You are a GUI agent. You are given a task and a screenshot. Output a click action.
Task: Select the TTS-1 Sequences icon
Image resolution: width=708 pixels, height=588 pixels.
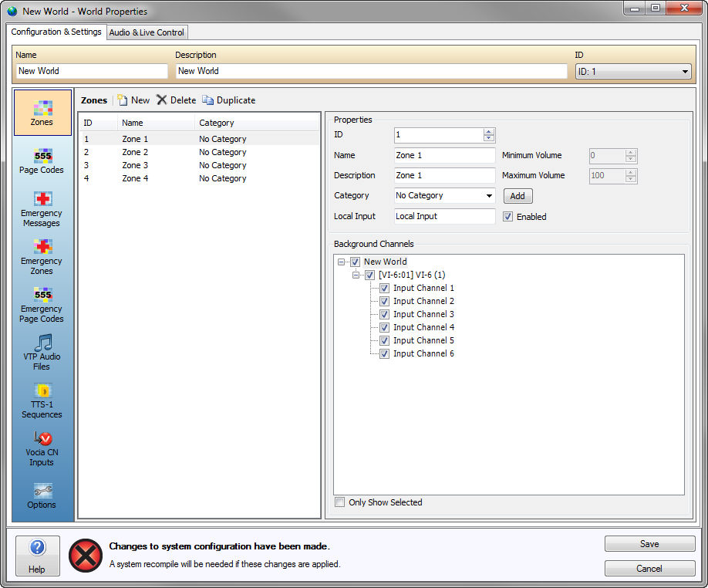[x=42, y=400]
